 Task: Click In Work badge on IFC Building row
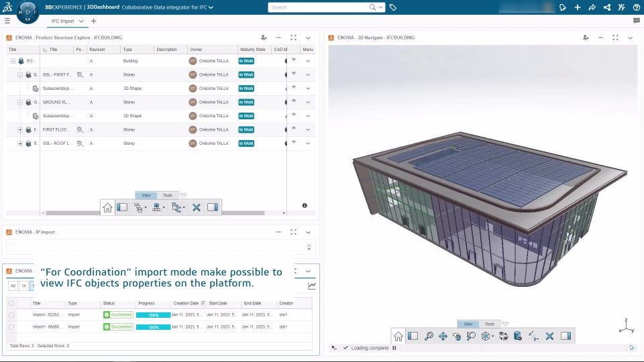point(246,61)
